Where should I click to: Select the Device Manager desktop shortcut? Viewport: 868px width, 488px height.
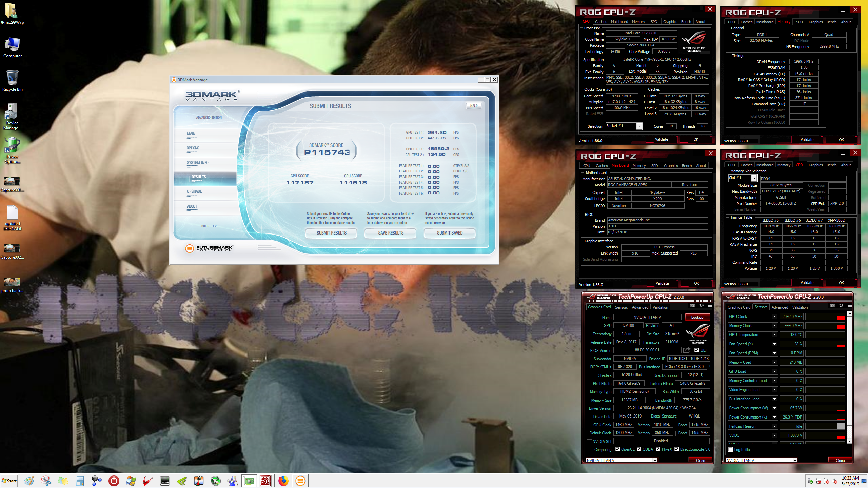(x=12, y=117)
